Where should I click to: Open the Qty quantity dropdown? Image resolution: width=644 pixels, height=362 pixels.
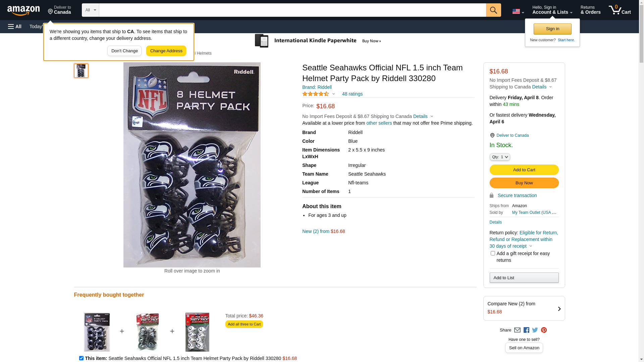coord(500,157)
